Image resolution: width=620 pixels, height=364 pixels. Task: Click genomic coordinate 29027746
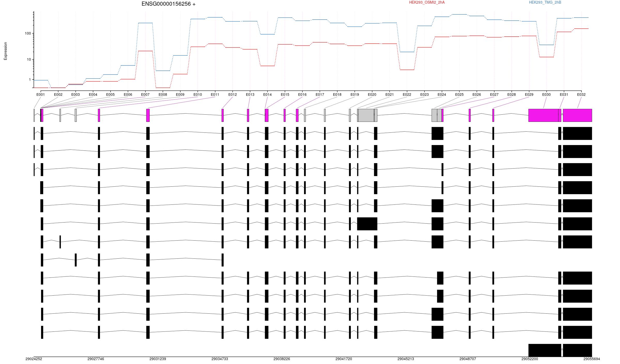coord(96,359)
